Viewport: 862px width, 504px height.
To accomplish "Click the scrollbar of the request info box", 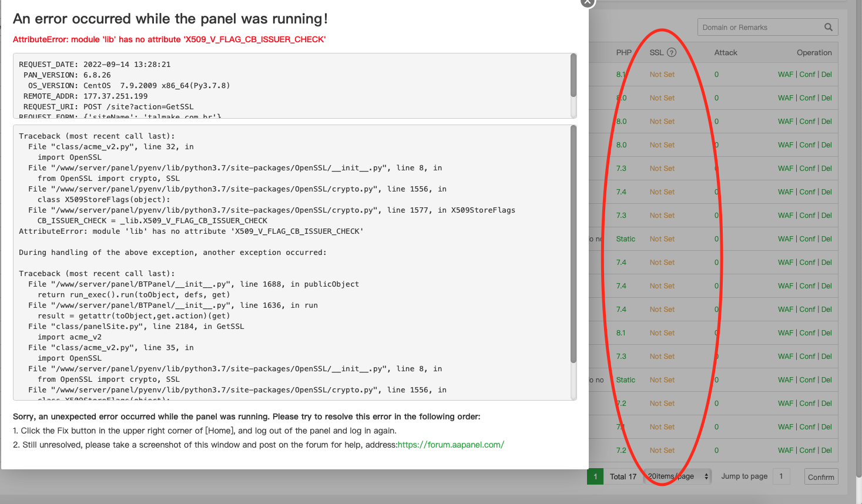I will coord(573,75).
